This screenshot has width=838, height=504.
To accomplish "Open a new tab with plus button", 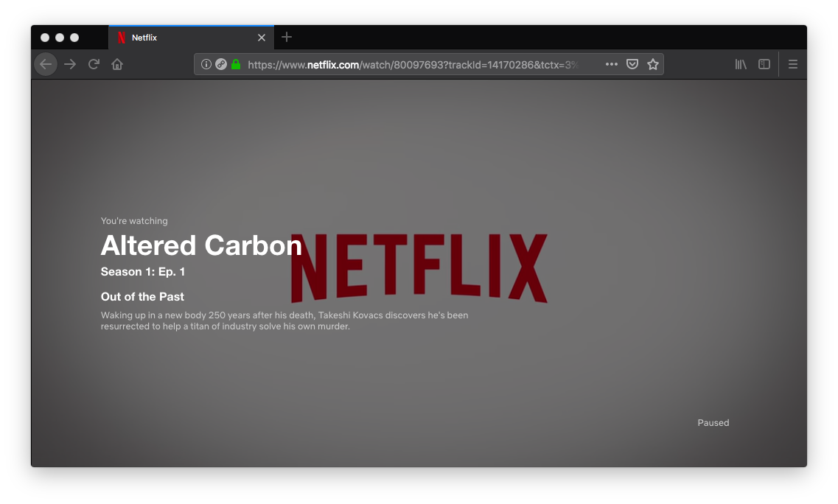I will click(x=287, y=37).
